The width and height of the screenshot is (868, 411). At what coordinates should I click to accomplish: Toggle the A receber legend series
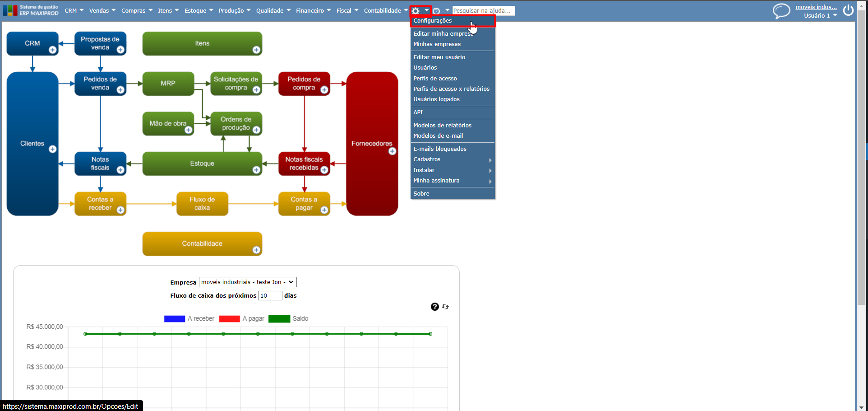tap(189, 318)
